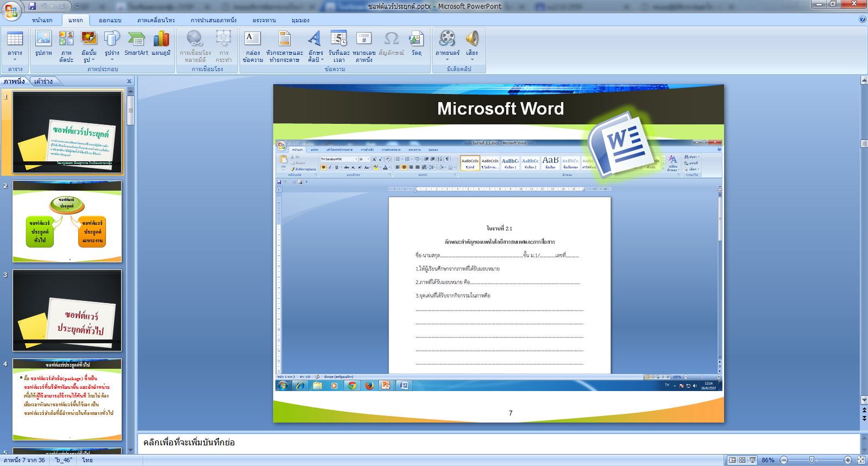The image size is (868, 466).
Task: Switch to the มุมมอง View tab
Action: pos(300,20)
